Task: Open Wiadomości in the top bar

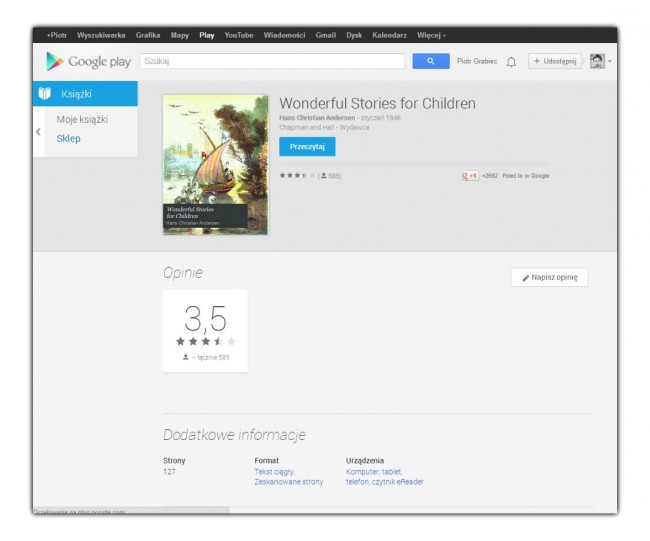Action: pos(284,35)
